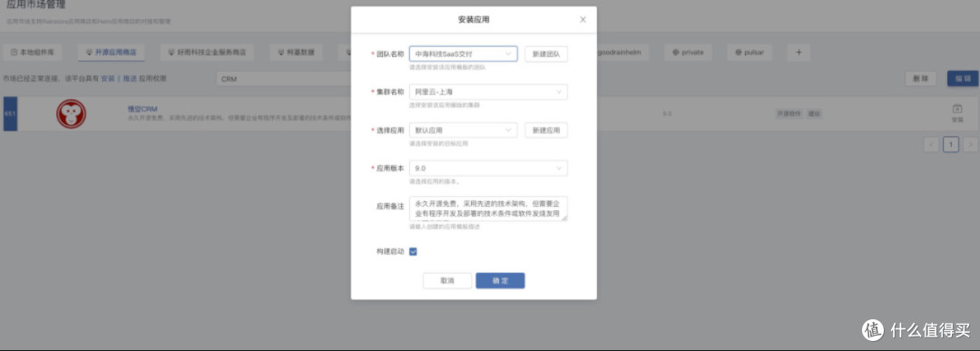Open the 柯基数据 tab
The image size is (980, 351).
point(296,53)
